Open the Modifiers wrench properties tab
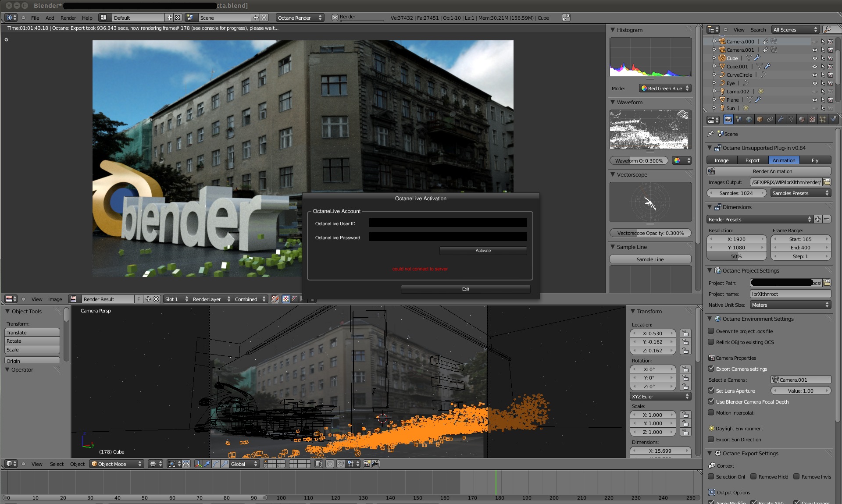 coord(781,119)
